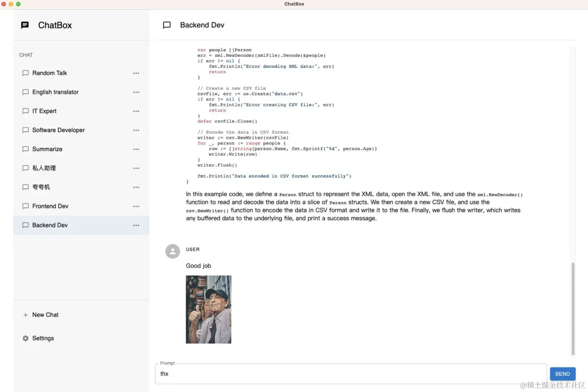Select the Summarize chat
This screenshot has height=392, width=588.
pos(81,149)
